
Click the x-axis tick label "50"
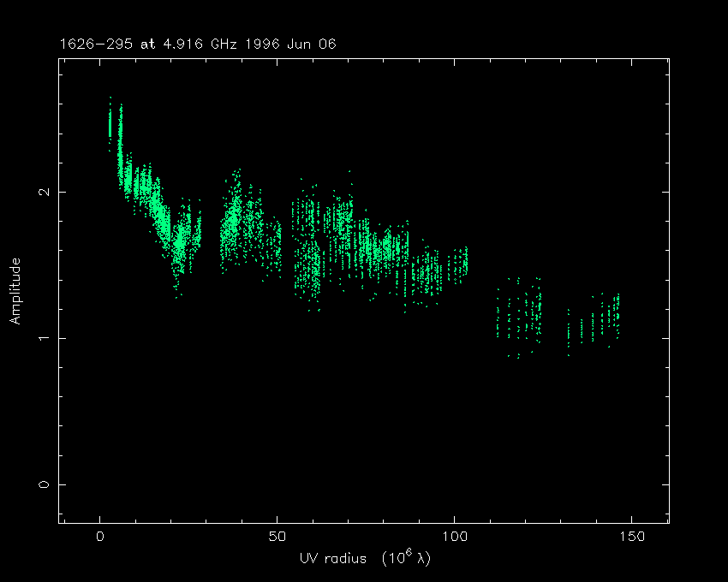click(277, 537)
